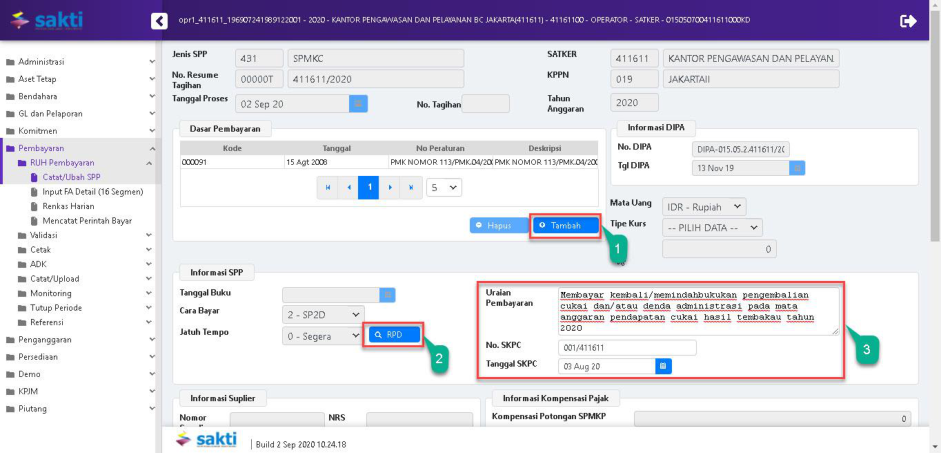Image resolution: width=941 pixels, height=453 pixels.
Task: Go to the first page of pagination
Action: click(328, 187)
